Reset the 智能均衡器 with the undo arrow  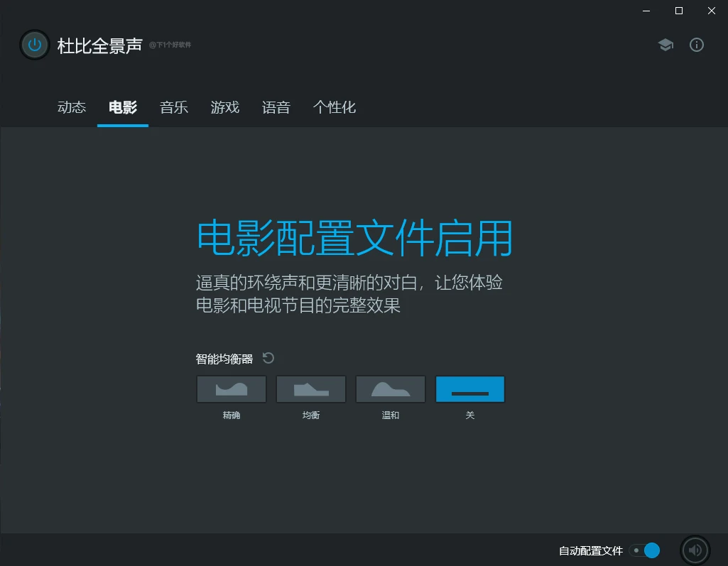[268, 358]
